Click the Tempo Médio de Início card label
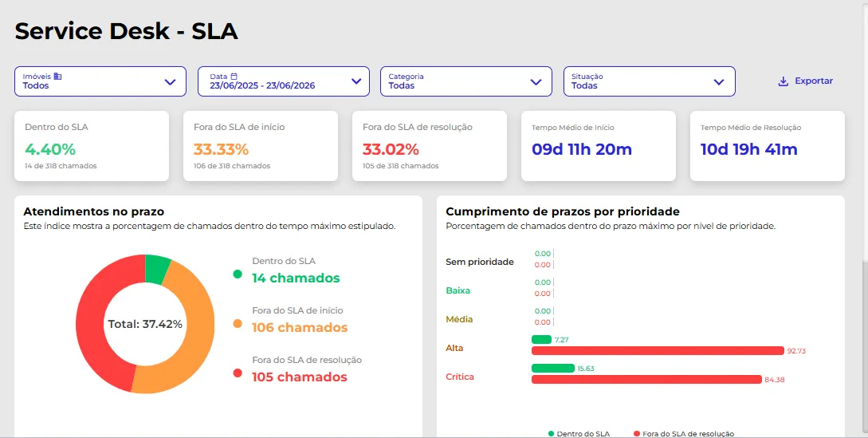 573,128
